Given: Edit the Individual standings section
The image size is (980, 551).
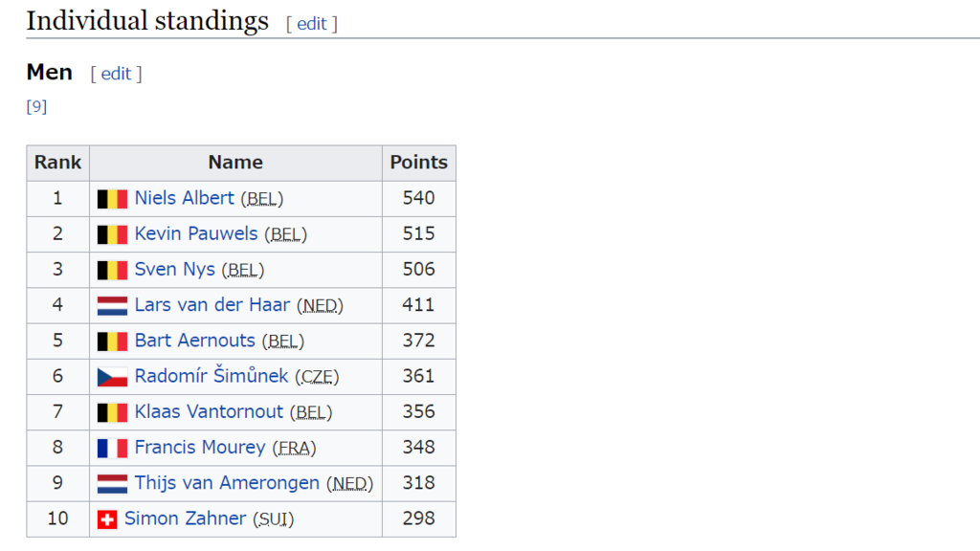Looking at the screenshot, I should click(x=312, y=24).
